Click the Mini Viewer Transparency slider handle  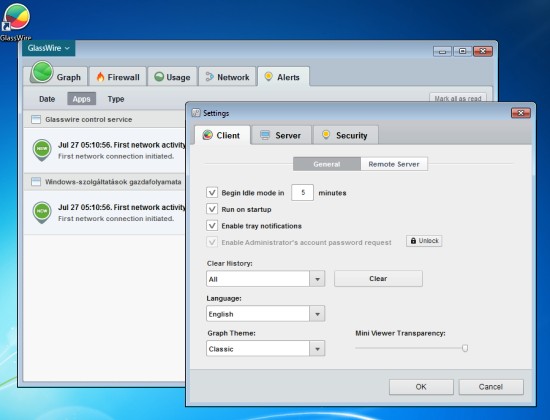[x=465, y=348]
